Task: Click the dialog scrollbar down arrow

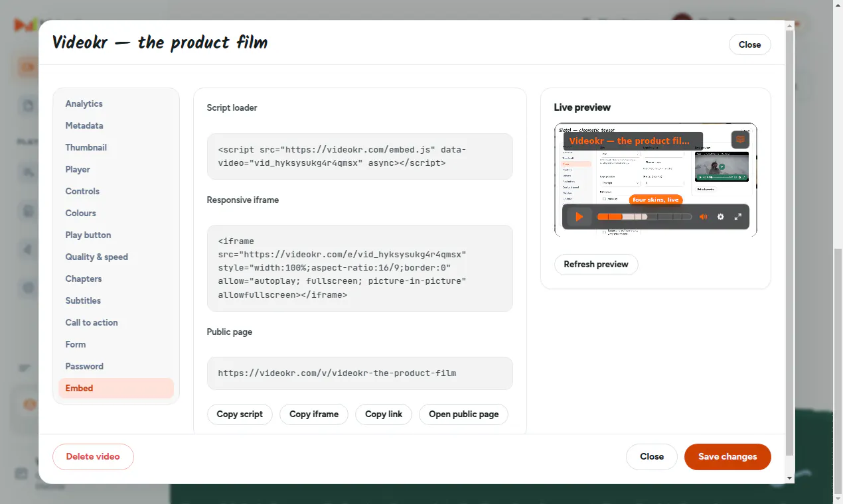Action: click(x=790, y=478)
